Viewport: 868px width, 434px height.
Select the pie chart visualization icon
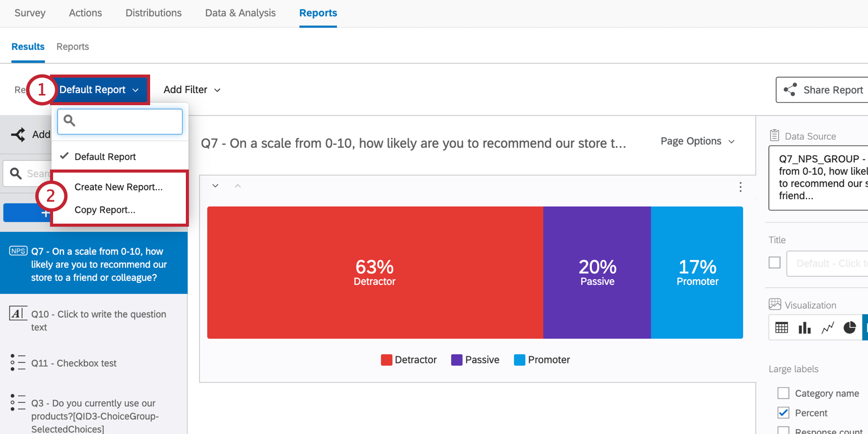point(850,327)
